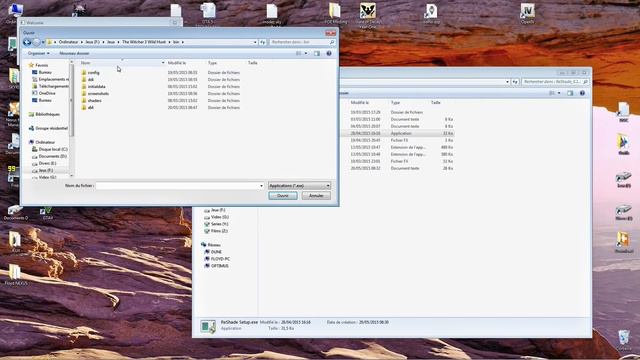
Task: Toggle the preview pane in the Ouvrir dialog
Action: tap(317, 53)
